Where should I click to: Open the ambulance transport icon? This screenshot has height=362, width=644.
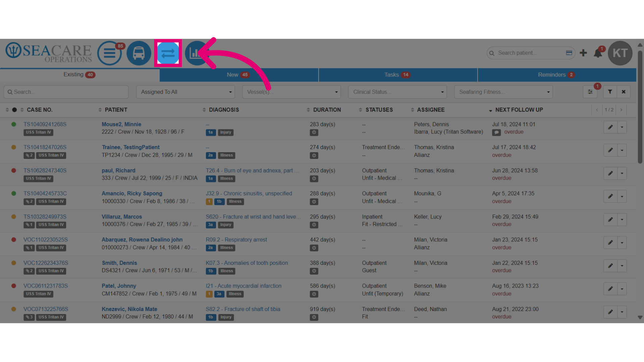(x=139, y=53)
